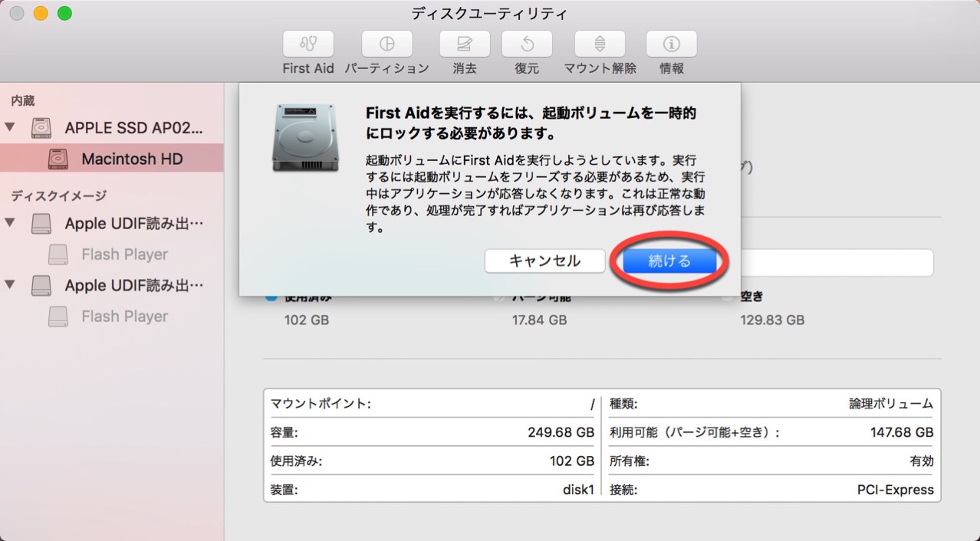Open the 情報 info toolbar icon
980x541 pixels.
point(672,44)
